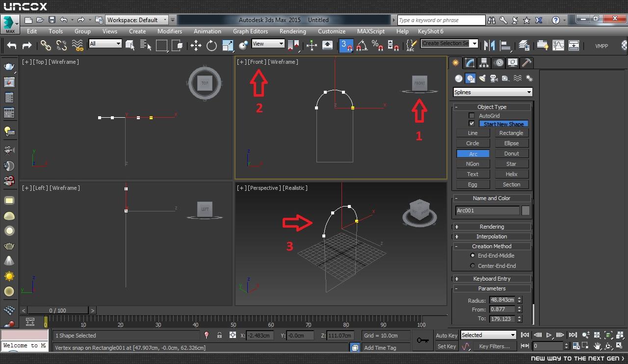Open the Modify panel tab
The width and height of the screenshot is (628, 364).
[470, 63]
